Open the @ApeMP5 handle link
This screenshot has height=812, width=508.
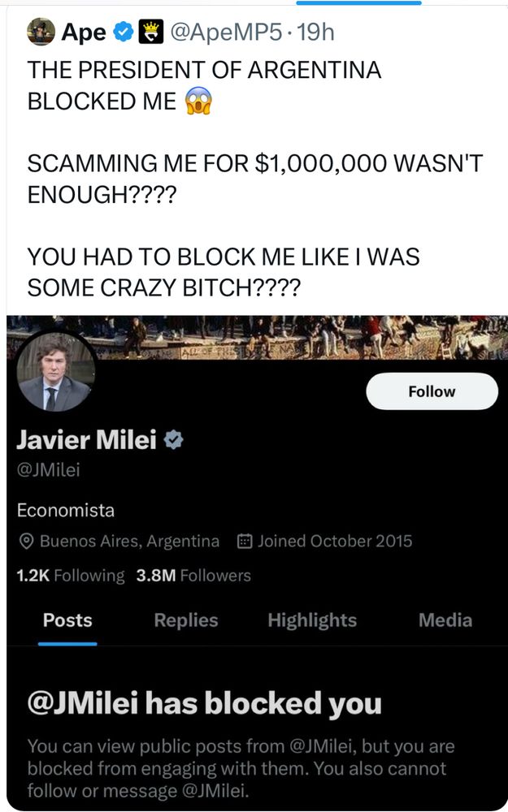pyautogui.click(x=227, y=32)
